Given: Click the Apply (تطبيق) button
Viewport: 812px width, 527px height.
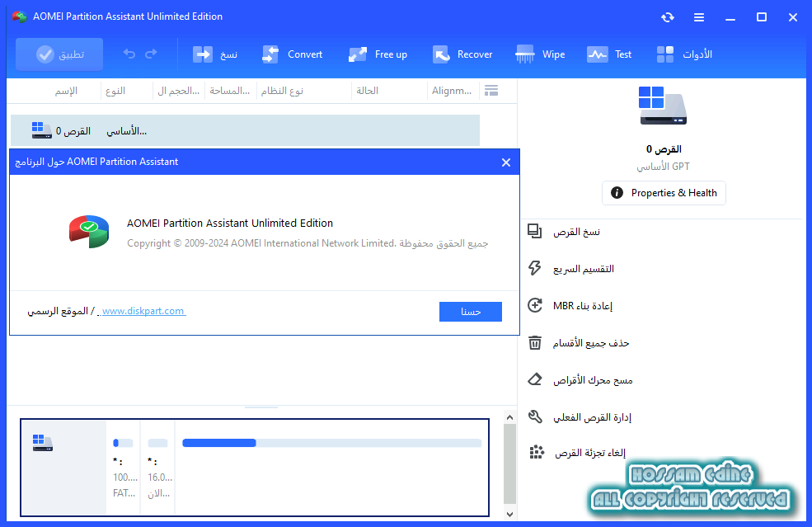Looking at the screenshot, I should (59, 54).
